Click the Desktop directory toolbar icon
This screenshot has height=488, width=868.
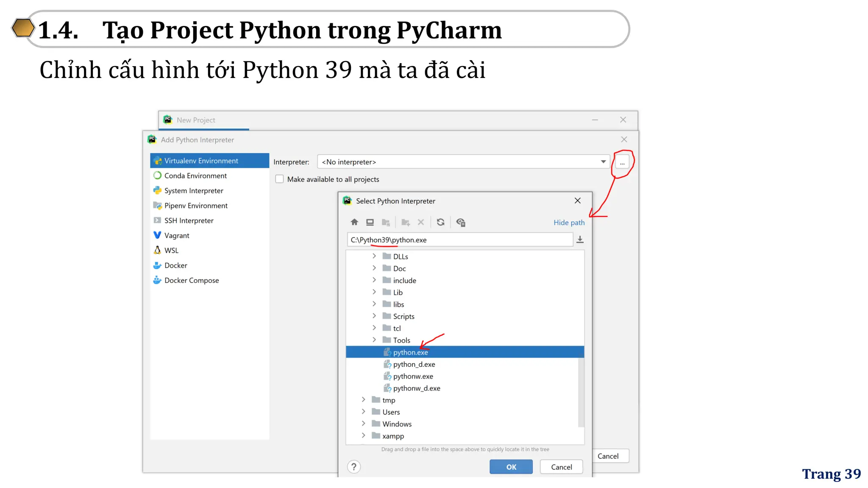370,222
